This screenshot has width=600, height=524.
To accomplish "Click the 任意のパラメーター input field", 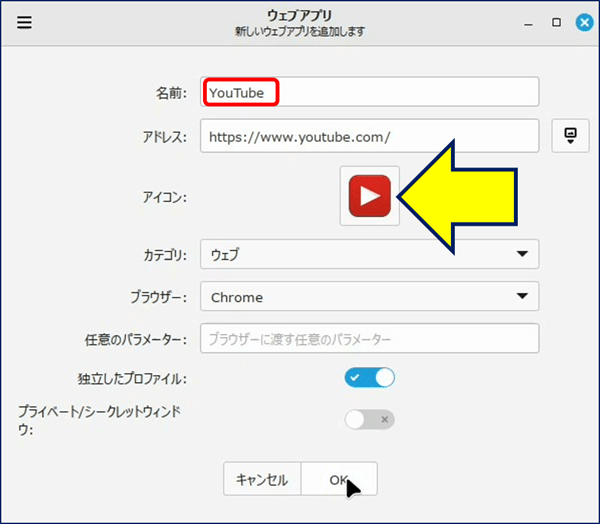I will [370, 338].
